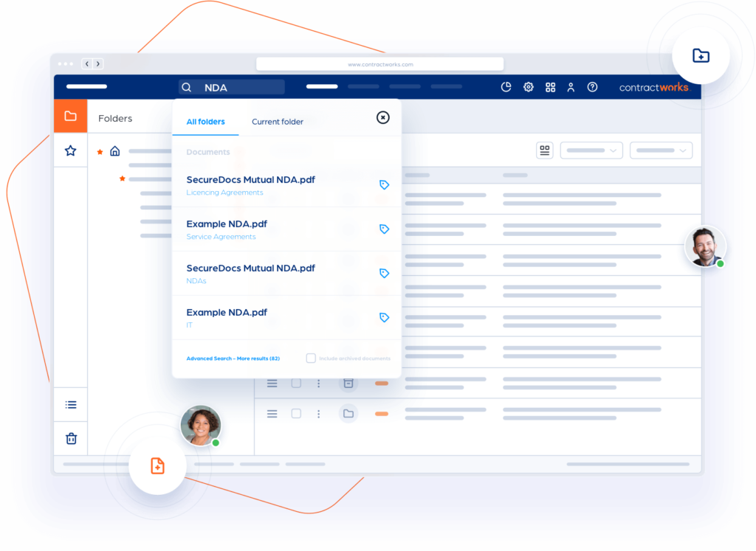Expand the first dropdown next to the view toggle

(x=591, y=150)
